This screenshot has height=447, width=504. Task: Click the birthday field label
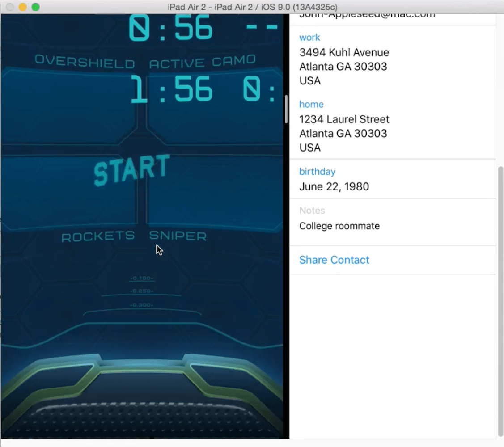(x=317, y=172)
